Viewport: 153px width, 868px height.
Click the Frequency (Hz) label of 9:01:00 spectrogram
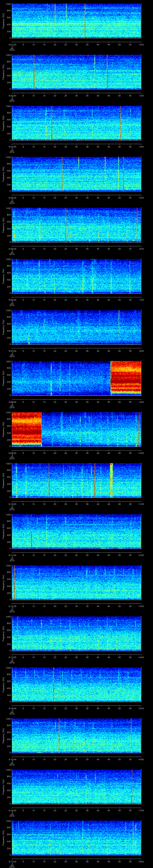point(3,21)
